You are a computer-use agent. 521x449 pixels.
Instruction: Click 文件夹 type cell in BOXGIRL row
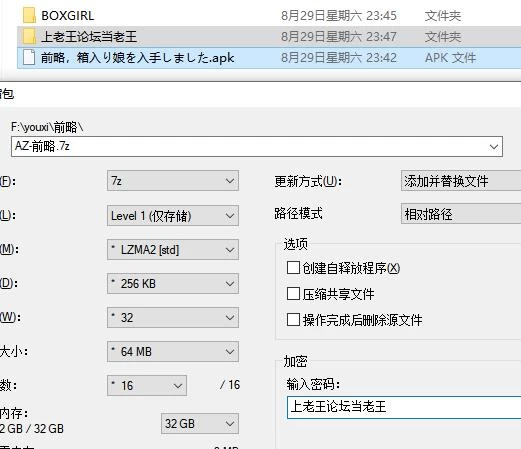pyautogui.click(x=443, y=16)
